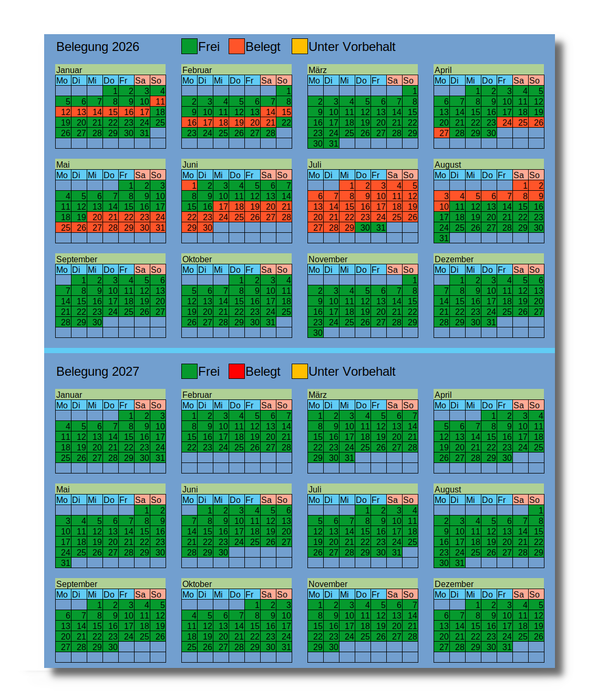Select day 31 in Mai 2027
Screen dimensions: 597x700
64,563
